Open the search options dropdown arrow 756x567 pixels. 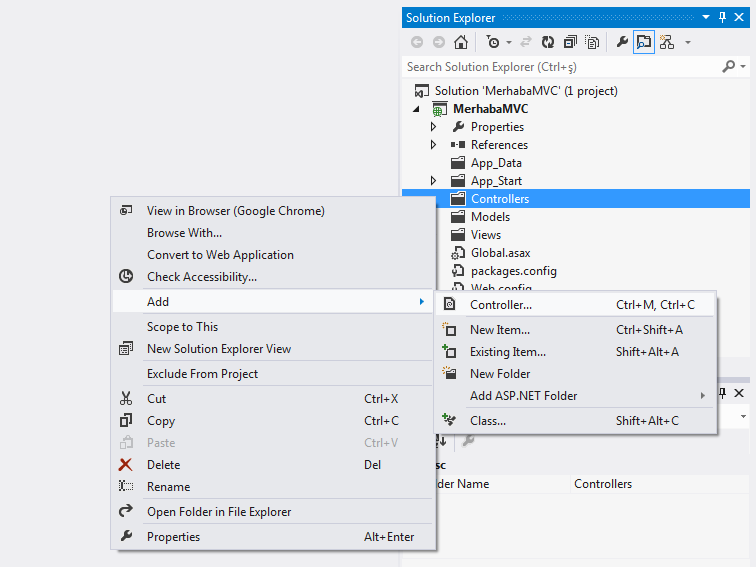[743, 67]
